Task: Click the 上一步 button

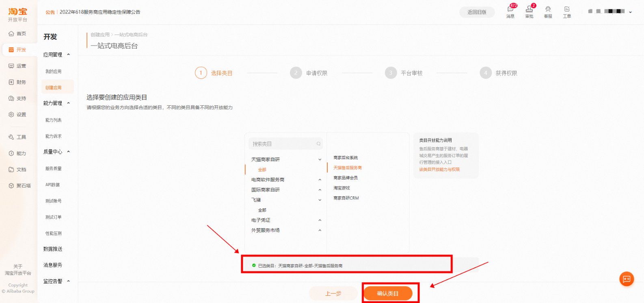Action: (333, 293)
